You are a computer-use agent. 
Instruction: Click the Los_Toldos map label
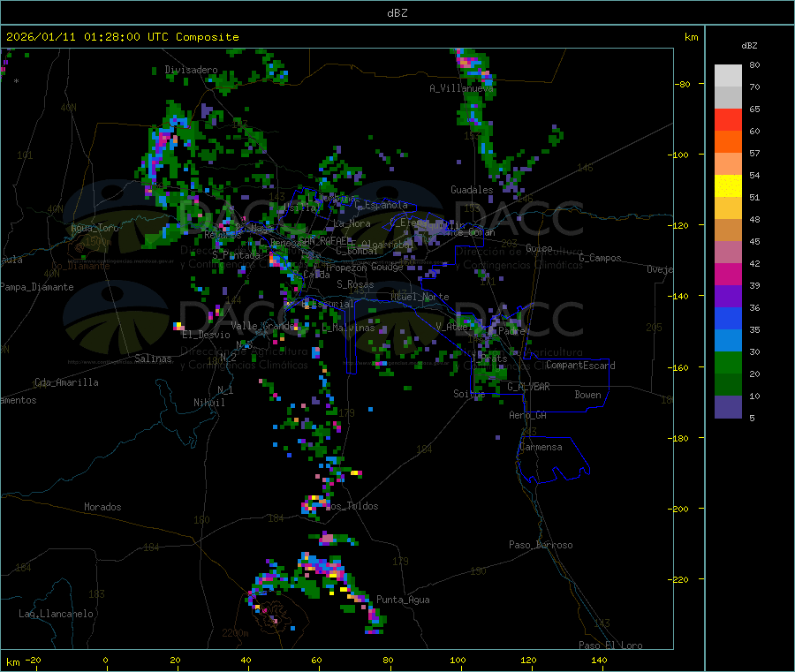352,506
